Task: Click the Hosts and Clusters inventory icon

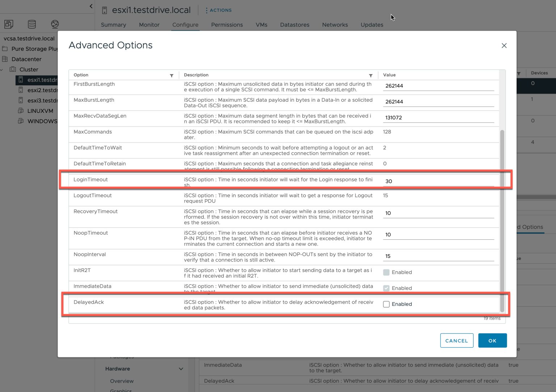Action: click(x=9, y=24)
